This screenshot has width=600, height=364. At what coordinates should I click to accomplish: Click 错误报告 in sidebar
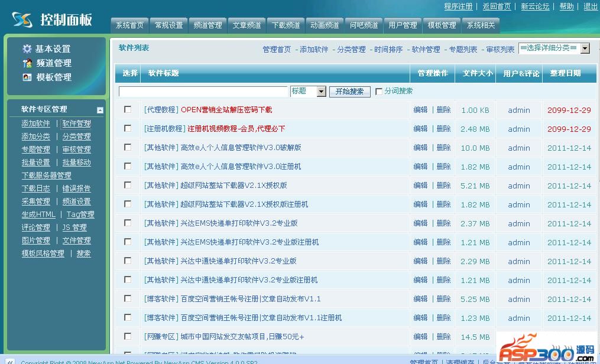[x=76, y=188]
